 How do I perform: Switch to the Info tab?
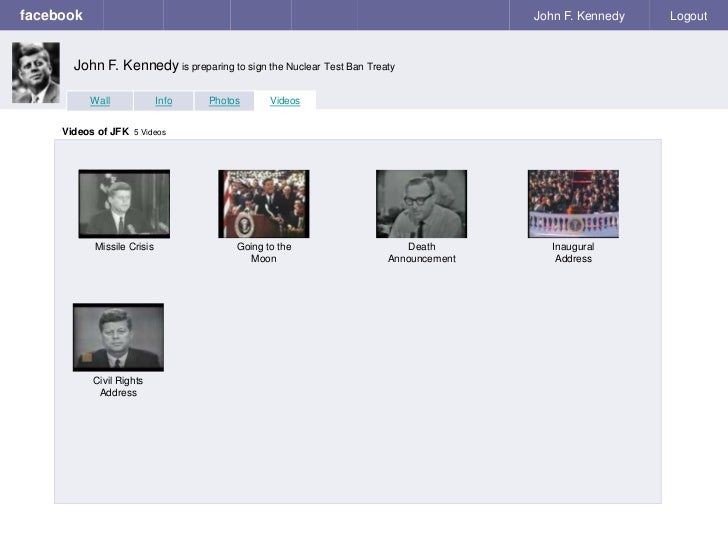(x=163, y=101)
